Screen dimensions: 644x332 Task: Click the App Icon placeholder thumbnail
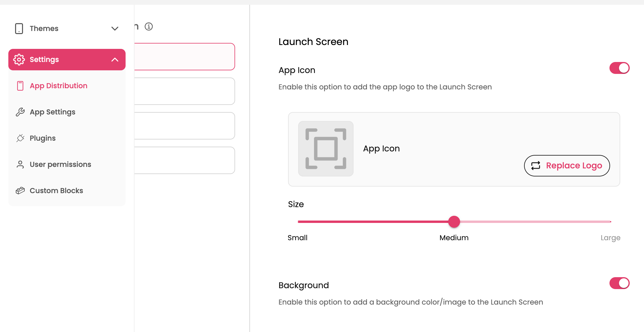click(x=326, y=149)
